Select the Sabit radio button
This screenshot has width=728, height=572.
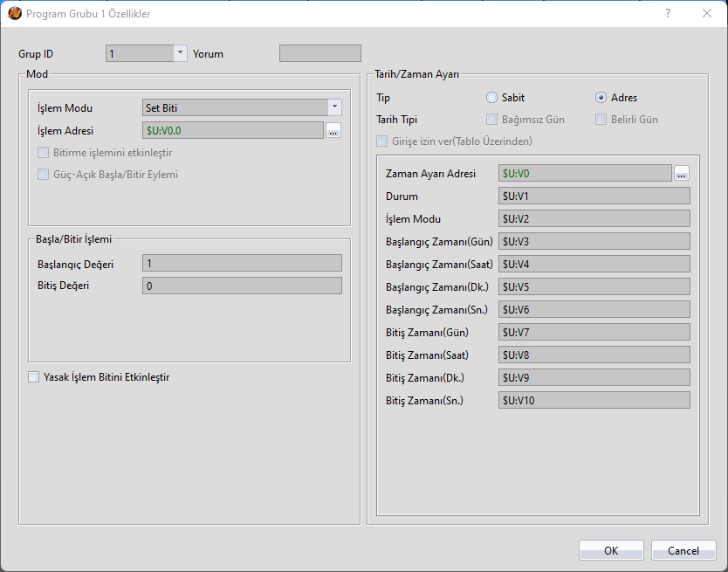492,98
